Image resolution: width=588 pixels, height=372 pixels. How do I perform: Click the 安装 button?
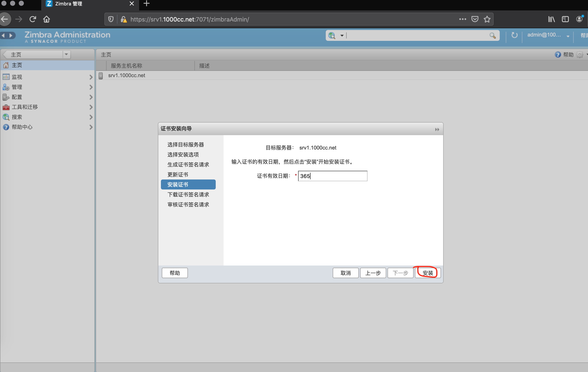(x=428, y=273)
